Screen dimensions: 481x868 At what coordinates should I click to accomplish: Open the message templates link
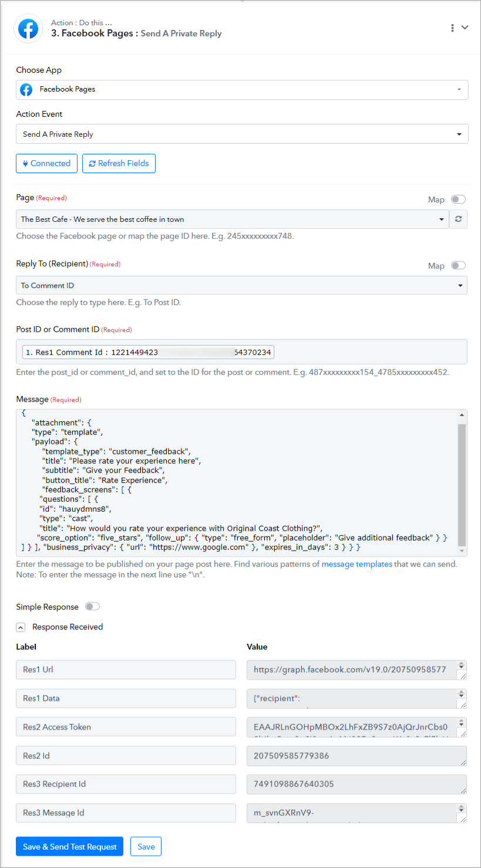pos(356,564)
